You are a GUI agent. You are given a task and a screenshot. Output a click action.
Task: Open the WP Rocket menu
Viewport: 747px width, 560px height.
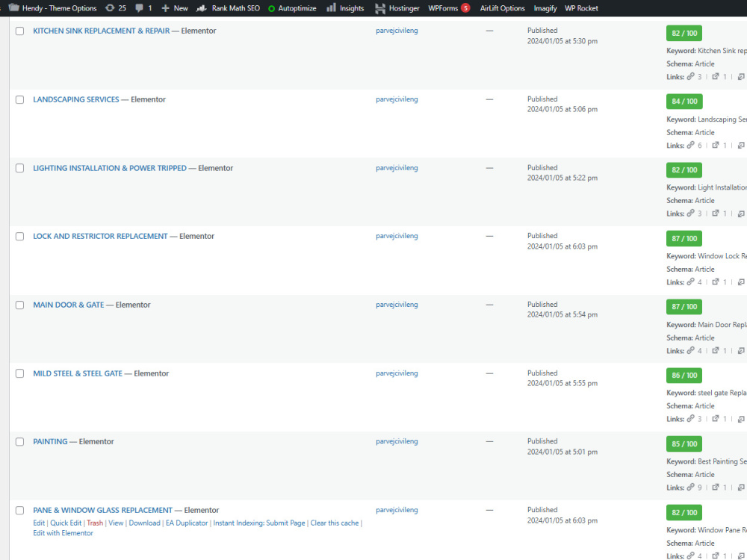[581, 8]
